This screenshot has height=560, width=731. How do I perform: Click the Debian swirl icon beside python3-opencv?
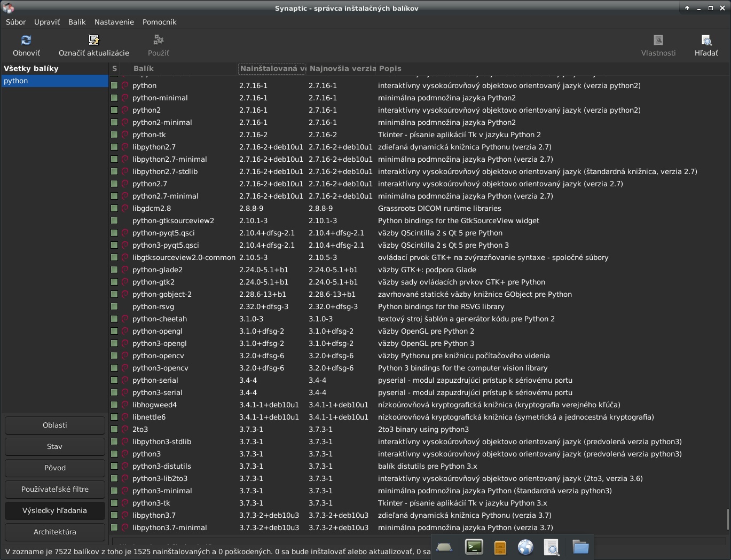pyautogui.click(x=125, y=368)
